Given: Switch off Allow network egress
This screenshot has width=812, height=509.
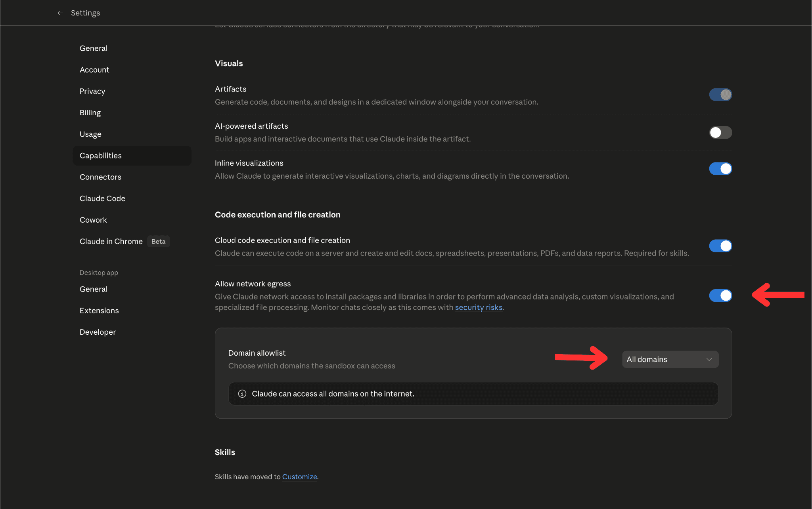Looking at the screenshot, I should [720, 295].
